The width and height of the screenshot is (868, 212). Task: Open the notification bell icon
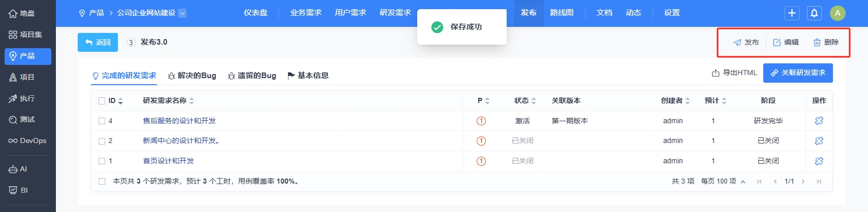click(814, 13)
